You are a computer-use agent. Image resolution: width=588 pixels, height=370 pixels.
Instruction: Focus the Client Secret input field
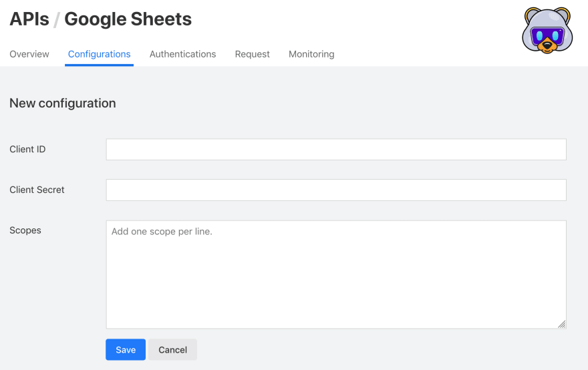click(x=336, y=190)
